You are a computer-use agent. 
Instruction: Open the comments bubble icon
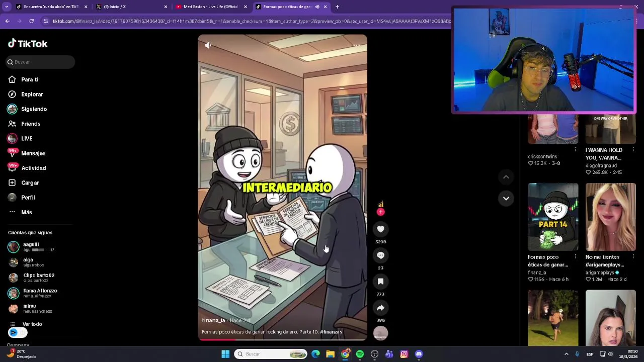click(381, 255)
